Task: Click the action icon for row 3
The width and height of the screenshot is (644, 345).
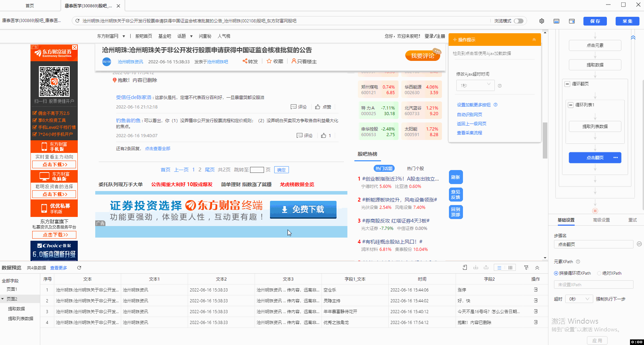Action: coord(535,311)
